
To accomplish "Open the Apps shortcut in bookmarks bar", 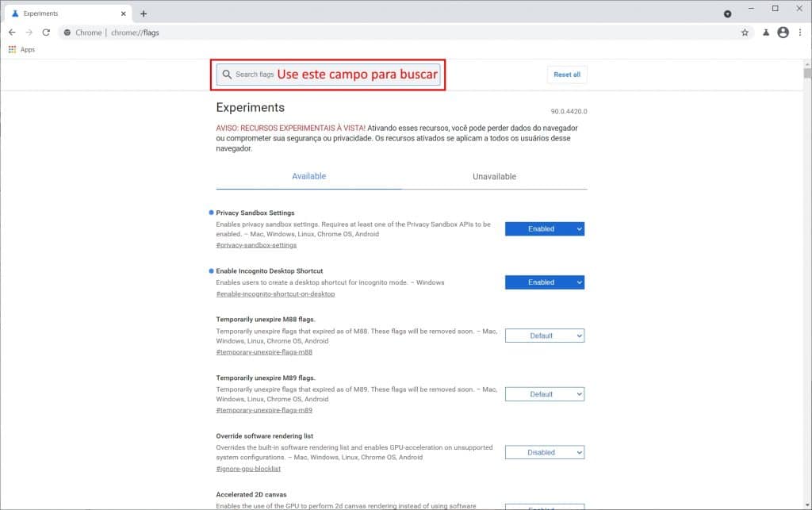I will click(21, 50).
